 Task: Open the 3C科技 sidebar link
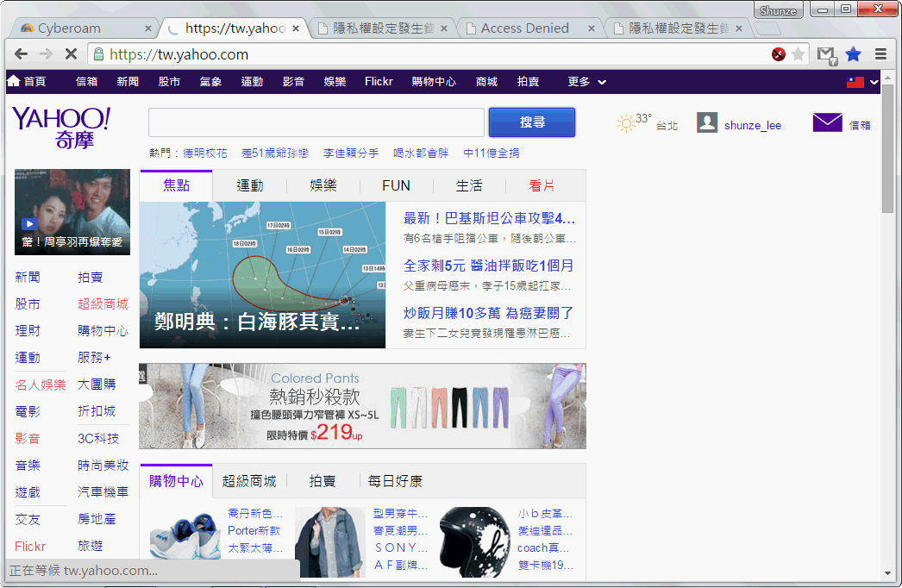pyautogui.click(x=98, y=438)
